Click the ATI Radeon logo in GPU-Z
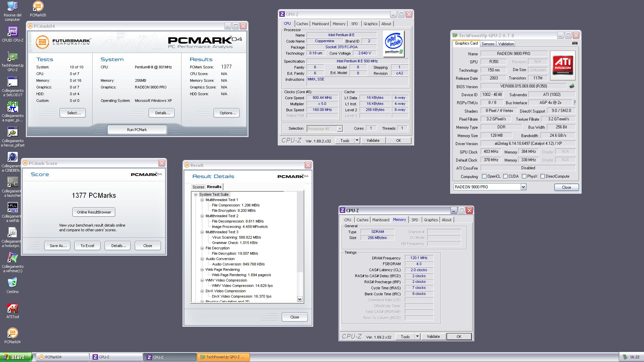The width and height of the screenshot is (644, 362). coord(563,65)
